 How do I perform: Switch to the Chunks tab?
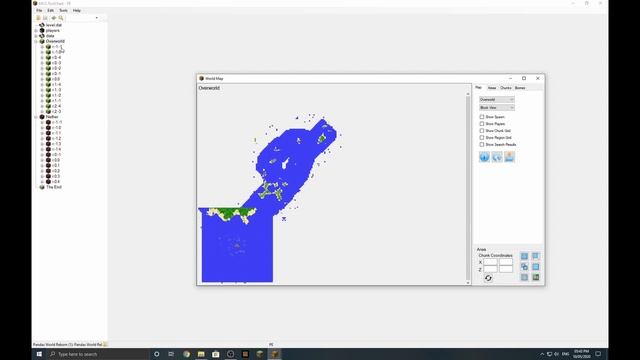(x=506, y=88)
